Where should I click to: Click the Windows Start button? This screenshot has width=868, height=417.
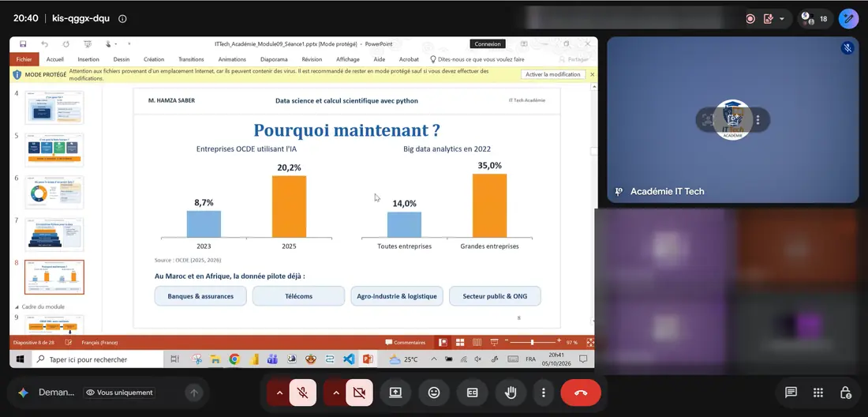[x=21, y=359]
